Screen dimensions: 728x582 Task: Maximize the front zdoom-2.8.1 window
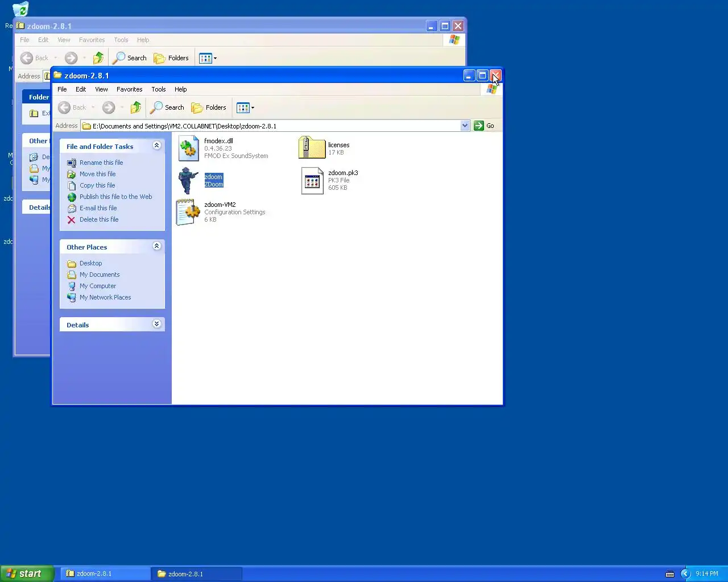click(x=482, y=76)
